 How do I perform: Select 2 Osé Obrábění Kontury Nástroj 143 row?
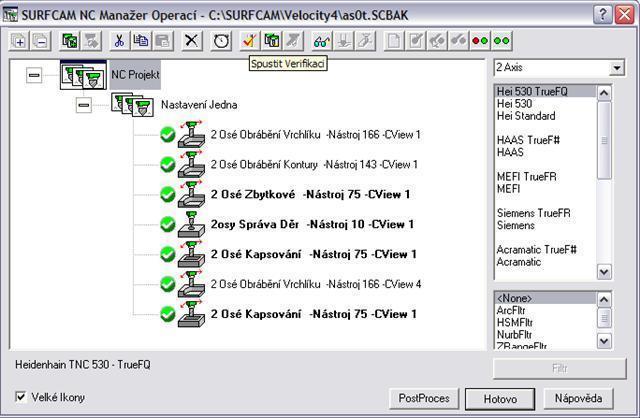(x=314, y=165)
